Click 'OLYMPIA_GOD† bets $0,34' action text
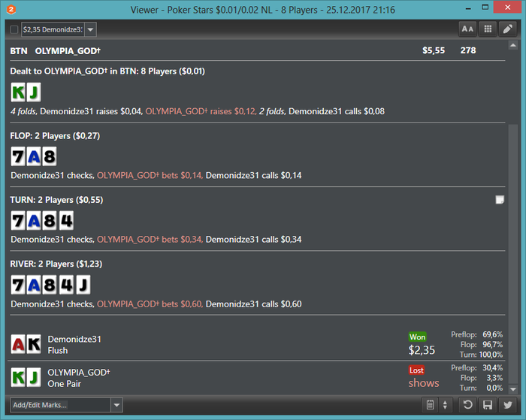 (x=150, y=240)
